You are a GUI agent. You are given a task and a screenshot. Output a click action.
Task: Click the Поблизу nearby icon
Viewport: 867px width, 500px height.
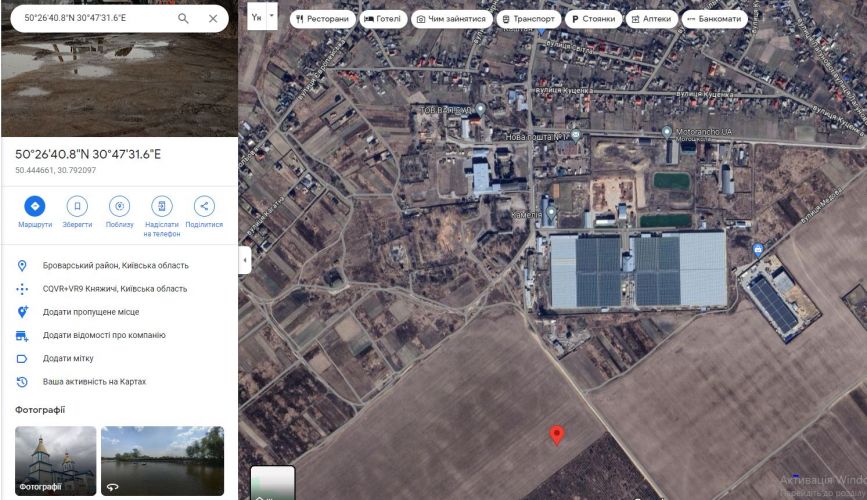coord(119,206)
